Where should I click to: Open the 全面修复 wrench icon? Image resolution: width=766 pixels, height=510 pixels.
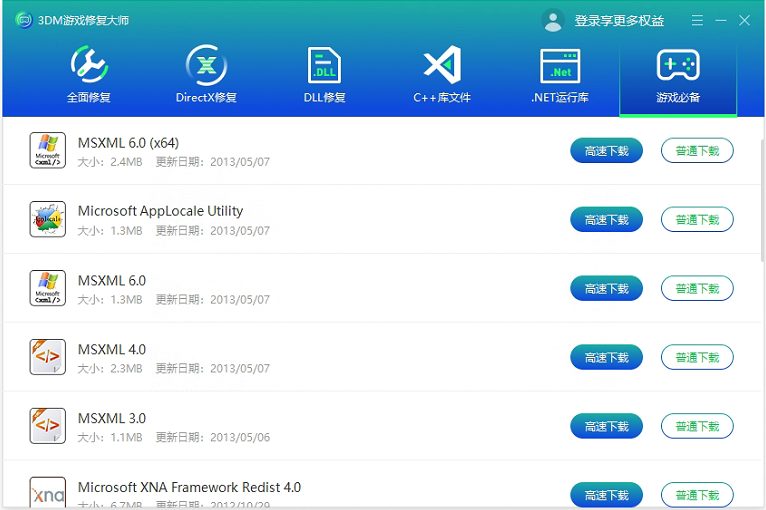click(89, 64)
